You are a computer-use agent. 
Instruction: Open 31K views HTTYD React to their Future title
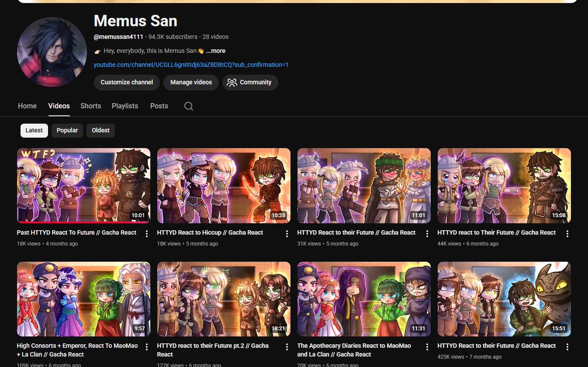[357, 233]
